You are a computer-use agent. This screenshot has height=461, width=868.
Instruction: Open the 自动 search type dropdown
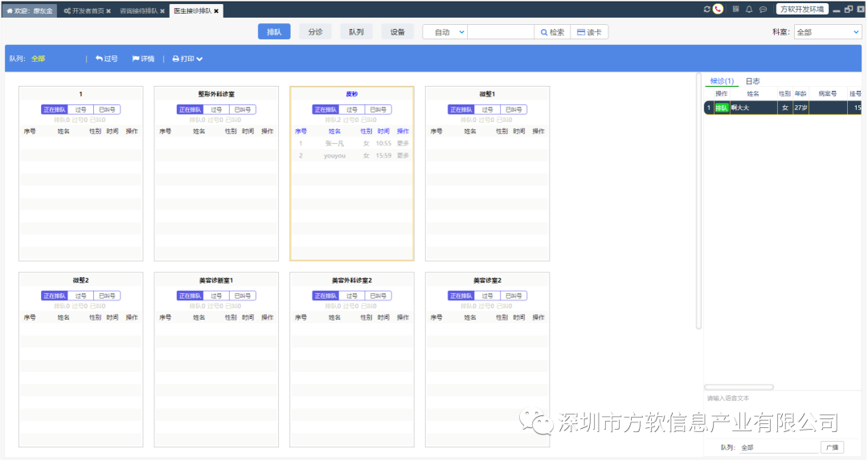pyautogui.click(x=445, y=32)
